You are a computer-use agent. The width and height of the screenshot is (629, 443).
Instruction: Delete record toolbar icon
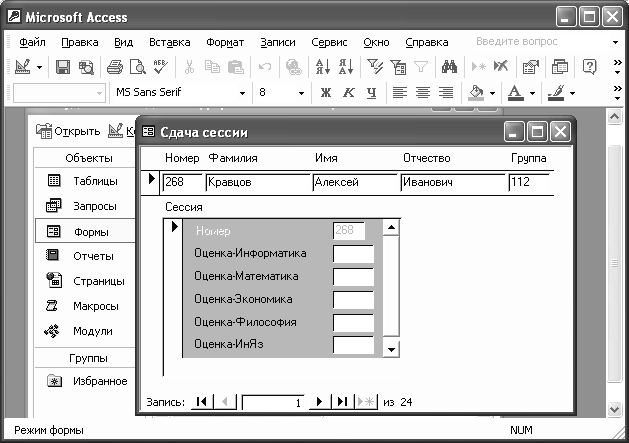501,66
